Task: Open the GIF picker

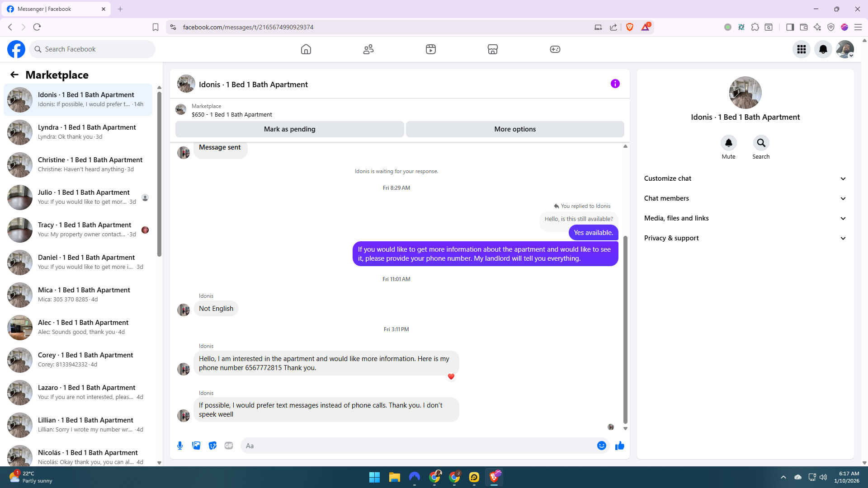Action: pos(229,446)
